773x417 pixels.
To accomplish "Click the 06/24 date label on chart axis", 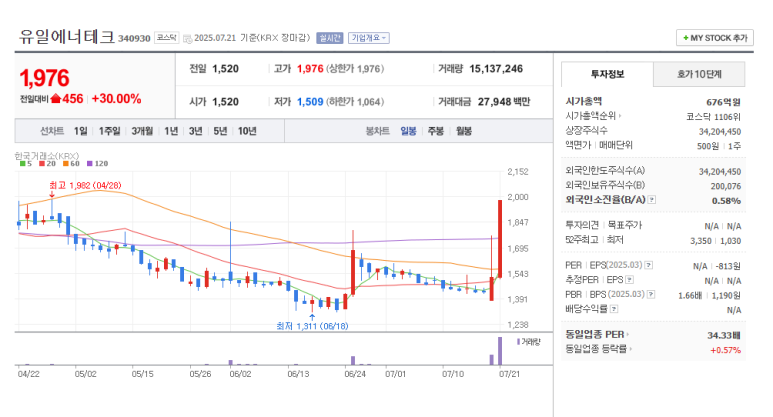I will click(355, 374).
